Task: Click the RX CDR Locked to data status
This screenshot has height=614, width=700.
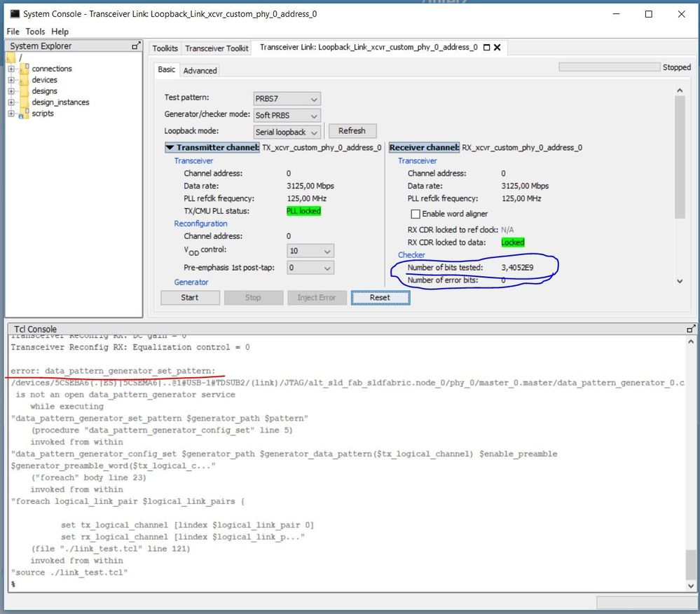Action: click(x=513, y=243)
